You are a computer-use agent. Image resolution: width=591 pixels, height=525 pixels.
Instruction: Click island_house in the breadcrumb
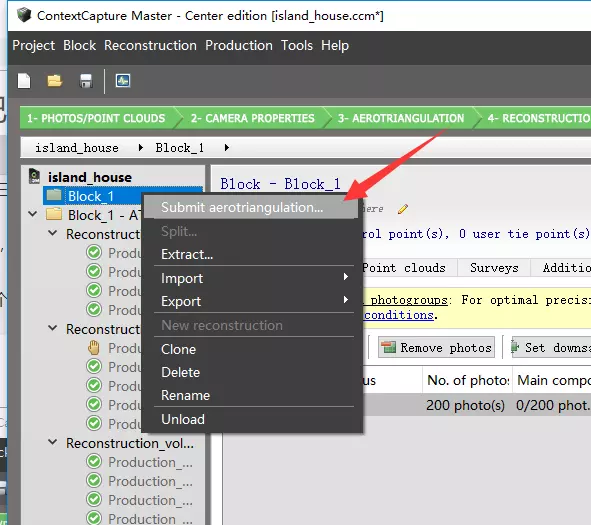point(77,148)
